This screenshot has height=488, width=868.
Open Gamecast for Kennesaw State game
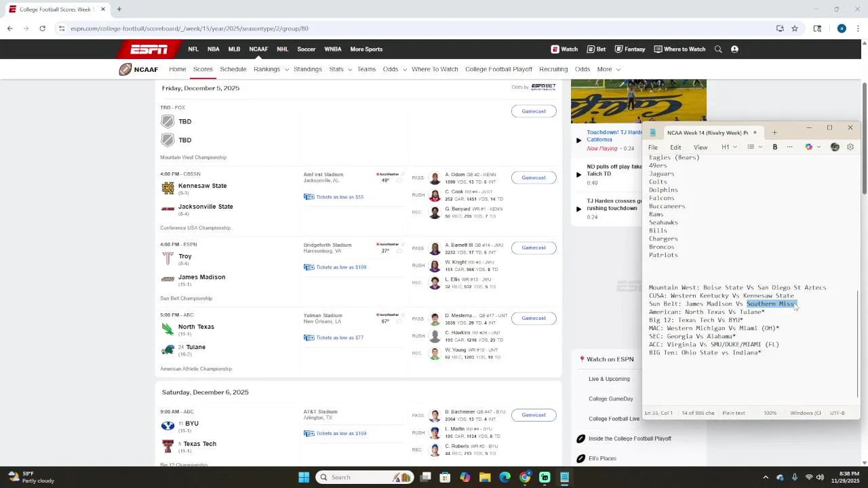tap(534, 178)
